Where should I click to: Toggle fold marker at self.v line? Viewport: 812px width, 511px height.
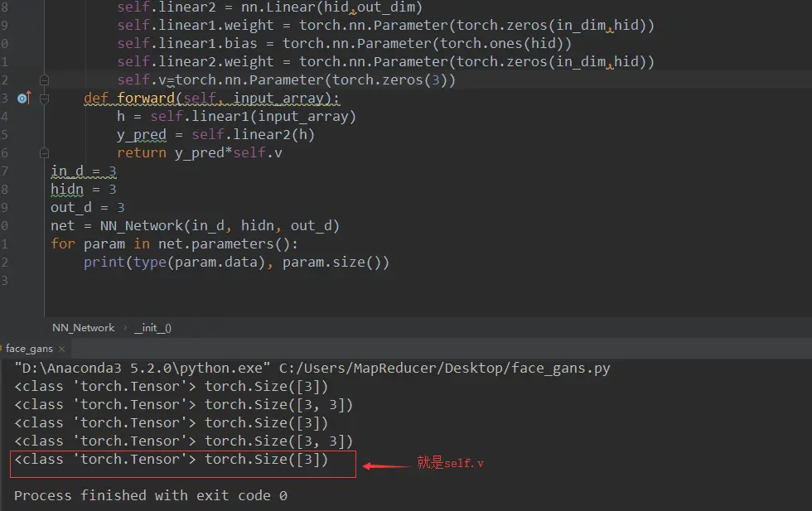tap(45, 80)
